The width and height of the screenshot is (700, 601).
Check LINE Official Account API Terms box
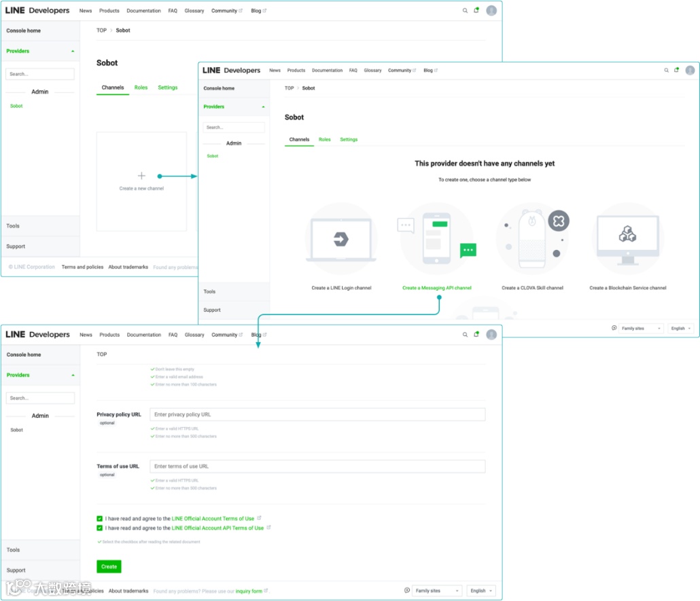point(99,528)
